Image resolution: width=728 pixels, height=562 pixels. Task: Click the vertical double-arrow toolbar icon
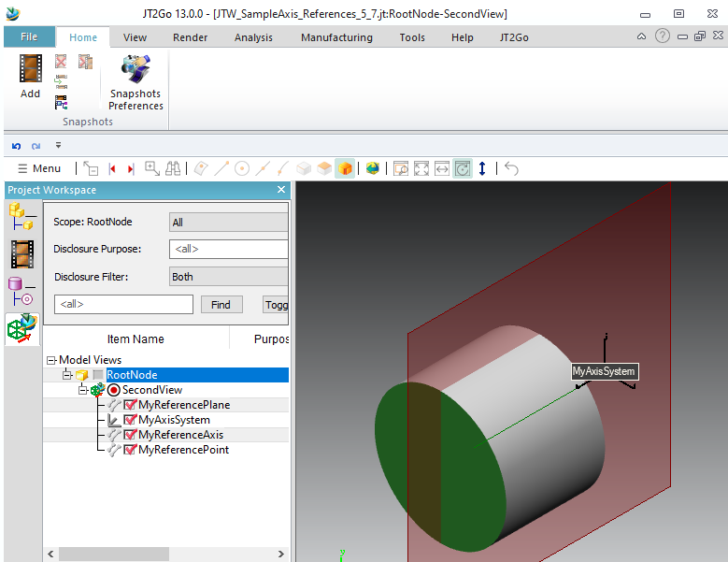(482, 168)
